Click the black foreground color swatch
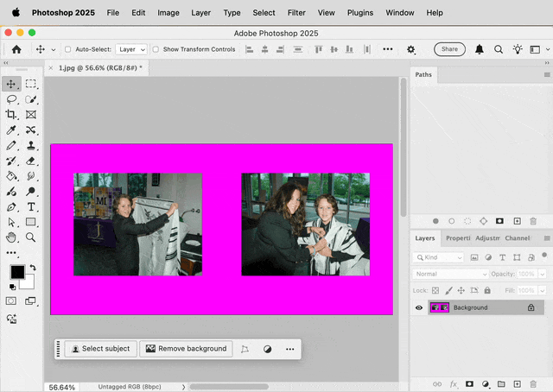 (x=17, y=272)
